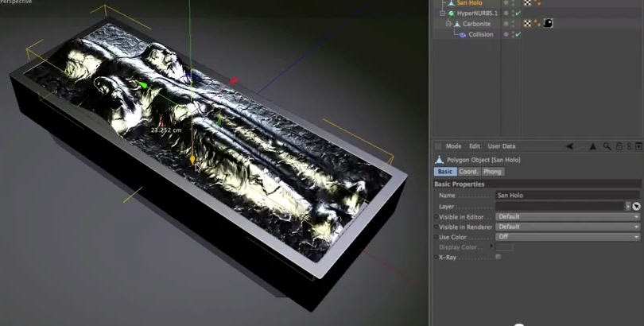Click the mode lock icon beside the padlock
This screenshot has height=326, width=644.
629,146
